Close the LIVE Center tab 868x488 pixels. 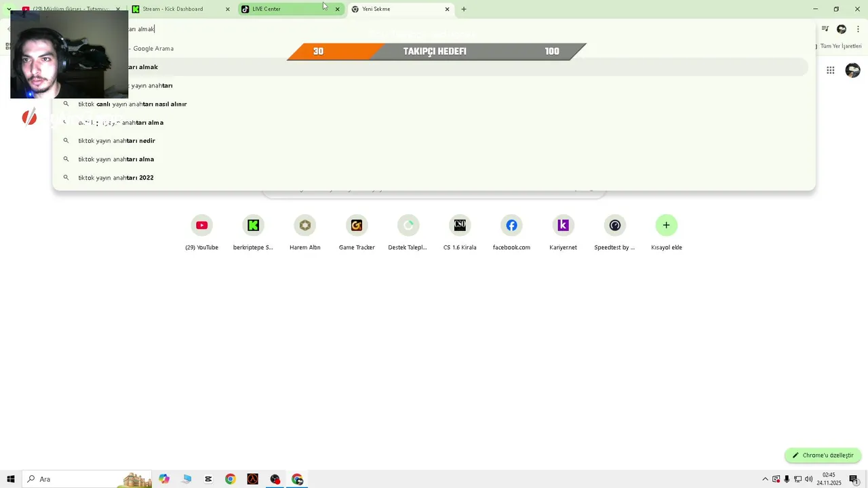(337, 9)
